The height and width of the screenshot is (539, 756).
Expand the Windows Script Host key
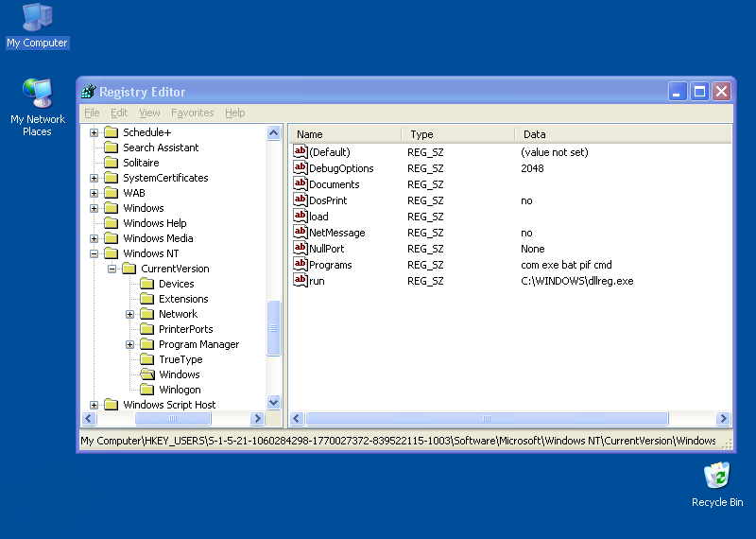click(94, 405)
